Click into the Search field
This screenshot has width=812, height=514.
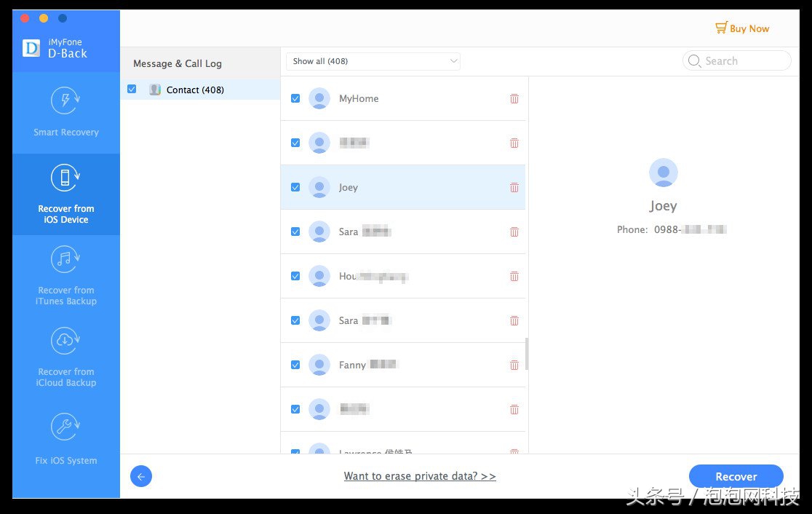click(744, 61)
